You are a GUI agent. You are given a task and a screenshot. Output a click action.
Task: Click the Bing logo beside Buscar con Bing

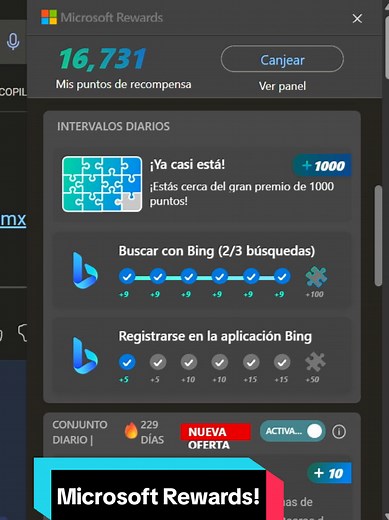pos(85,270)
